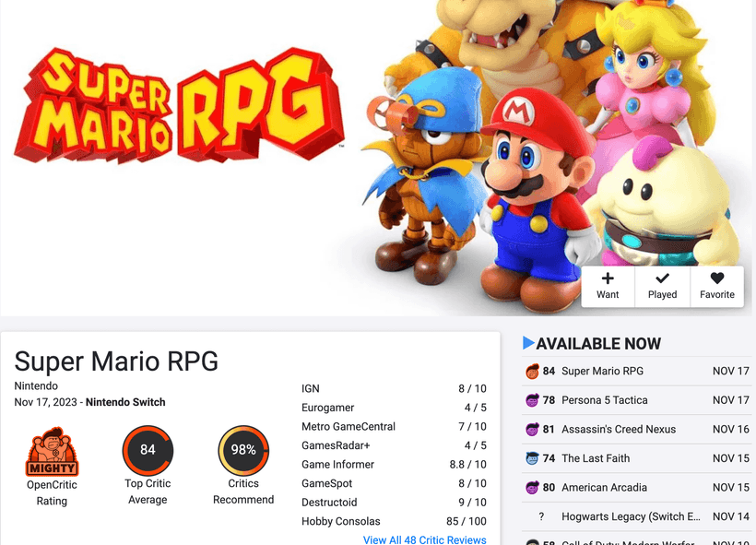756x545 pixels.
Task: Click Super Mario RPG's orange score face icon
Action: click(533, 373)
